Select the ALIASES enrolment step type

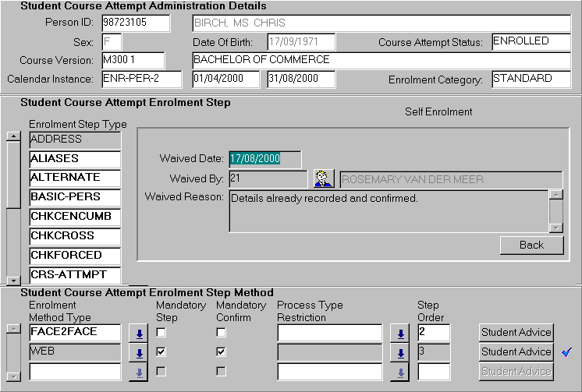coord(75,159)
